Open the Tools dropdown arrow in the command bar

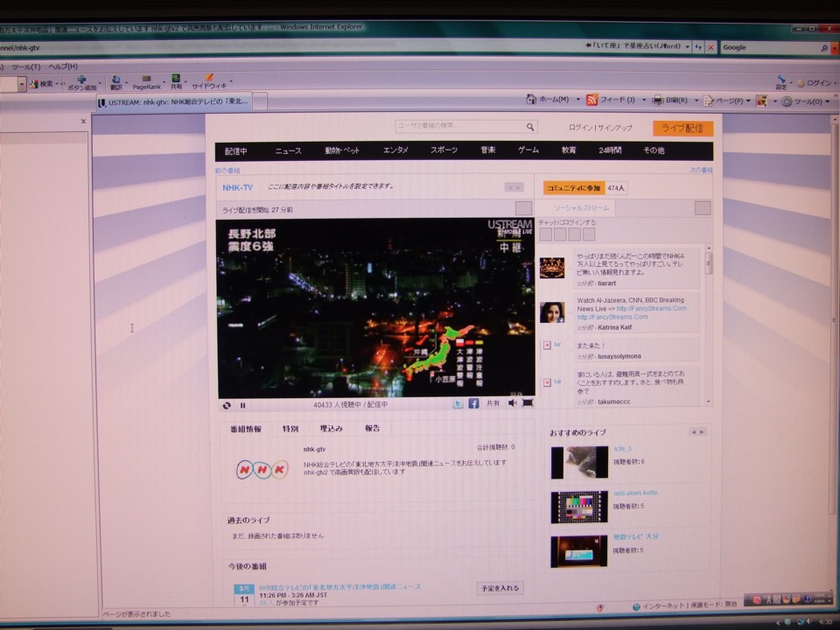828,101
